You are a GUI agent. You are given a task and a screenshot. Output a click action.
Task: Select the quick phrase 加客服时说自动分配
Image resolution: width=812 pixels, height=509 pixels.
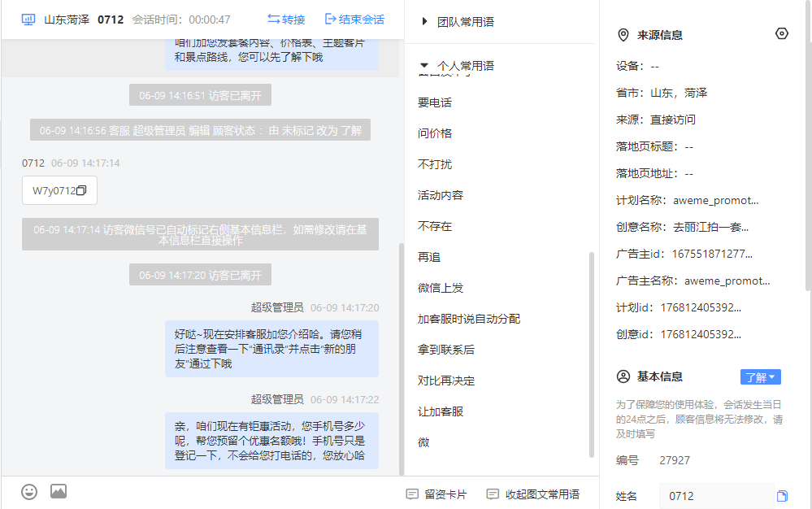(469, 319)
